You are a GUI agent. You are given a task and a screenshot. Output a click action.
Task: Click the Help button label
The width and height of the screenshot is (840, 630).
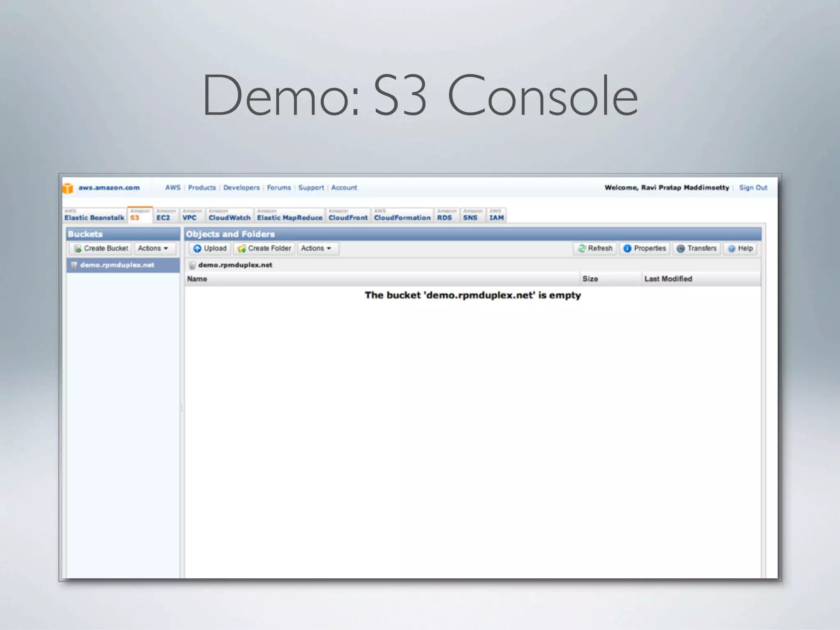coord(745,249)
